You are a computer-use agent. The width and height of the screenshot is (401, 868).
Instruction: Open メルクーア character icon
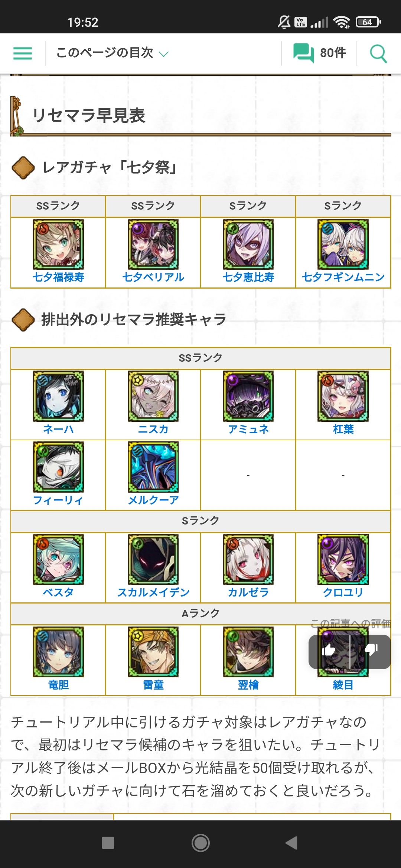tap(153, 467)
